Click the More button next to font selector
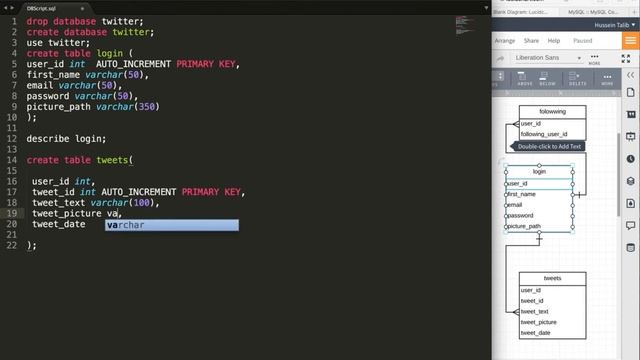This screenshot has width=640, height=360. (x=594, y=59)
